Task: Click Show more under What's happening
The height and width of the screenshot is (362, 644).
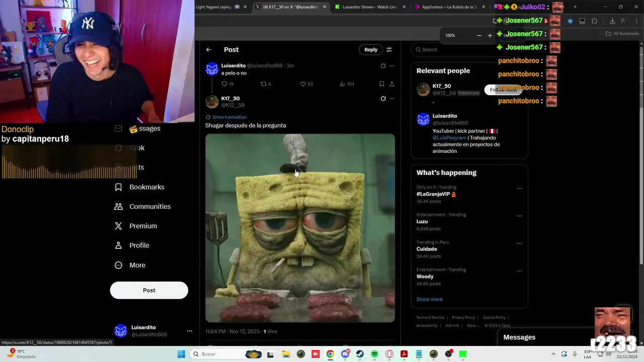Action: 430,299
